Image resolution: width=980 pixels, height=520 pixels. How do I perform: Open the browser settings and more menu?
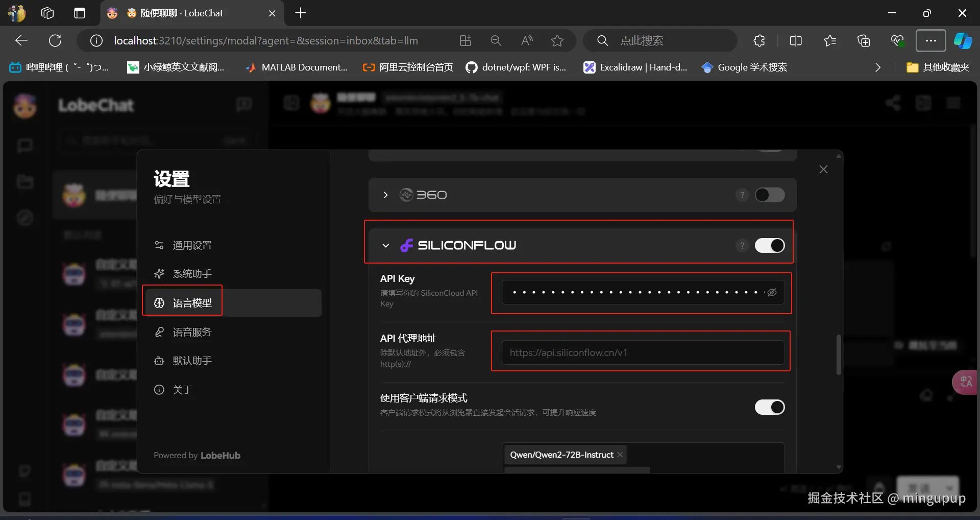click(x=931, y=40)
